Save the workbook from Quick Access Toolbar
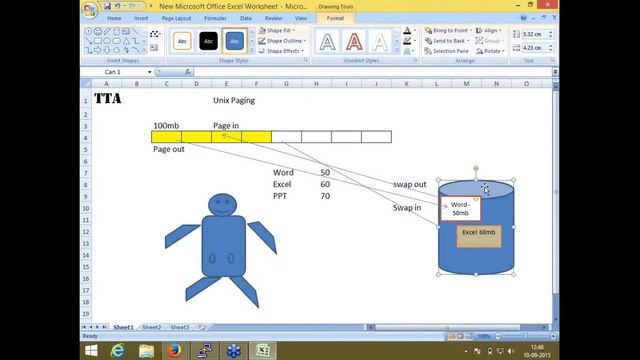This screenshot has width=640, height=360. click(107, 6)
